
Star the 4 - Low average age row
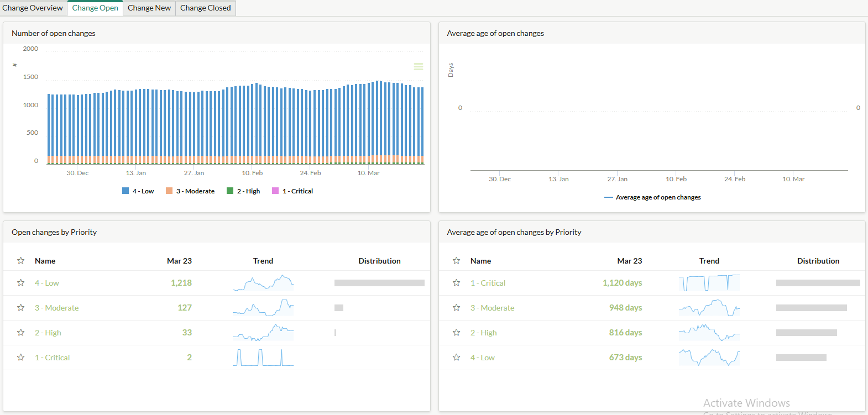456,358
